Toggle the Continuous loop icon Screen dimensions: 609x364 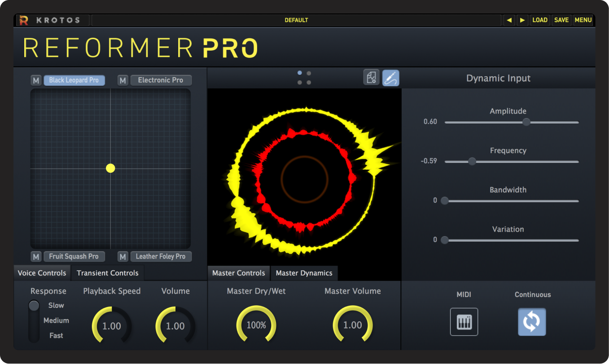(532, 322)
